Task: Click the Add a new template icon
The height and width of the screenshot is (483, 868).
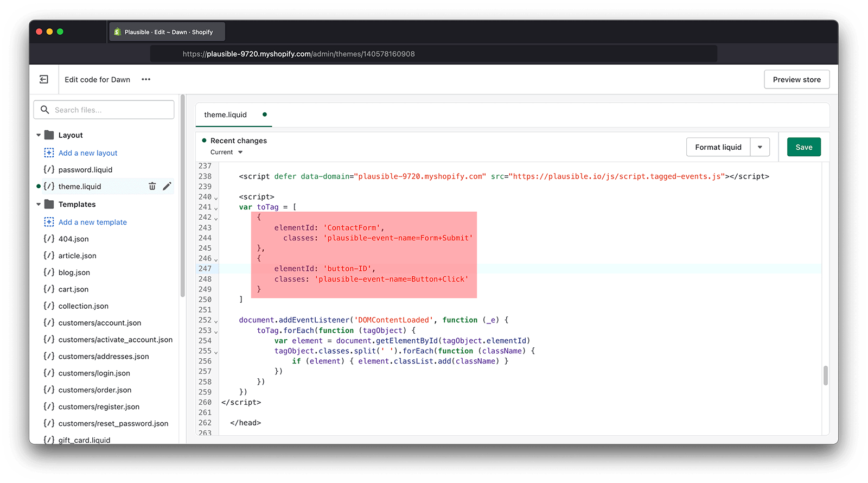Action: point(49,222)
